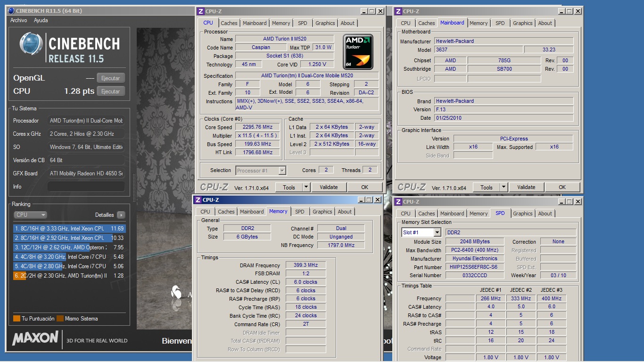
Task: Click the Procesador field AMD Turion II
Action: coord(86,121)
